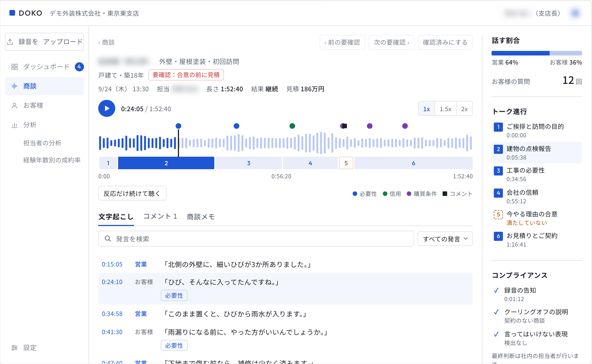
Task: Set playback speed to 2x
Action: click(464, 109)
